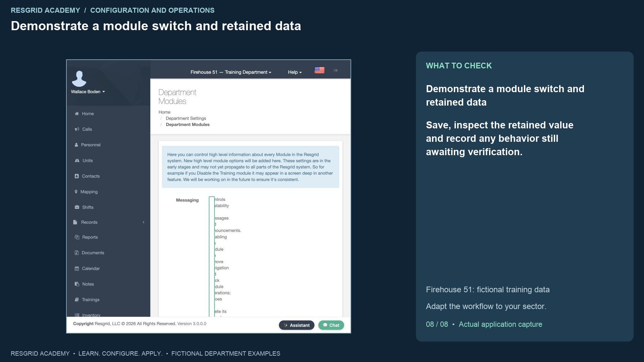This screenshot has width=644, height=362.
Task: Open the Chat button
Action: [331, 325]
